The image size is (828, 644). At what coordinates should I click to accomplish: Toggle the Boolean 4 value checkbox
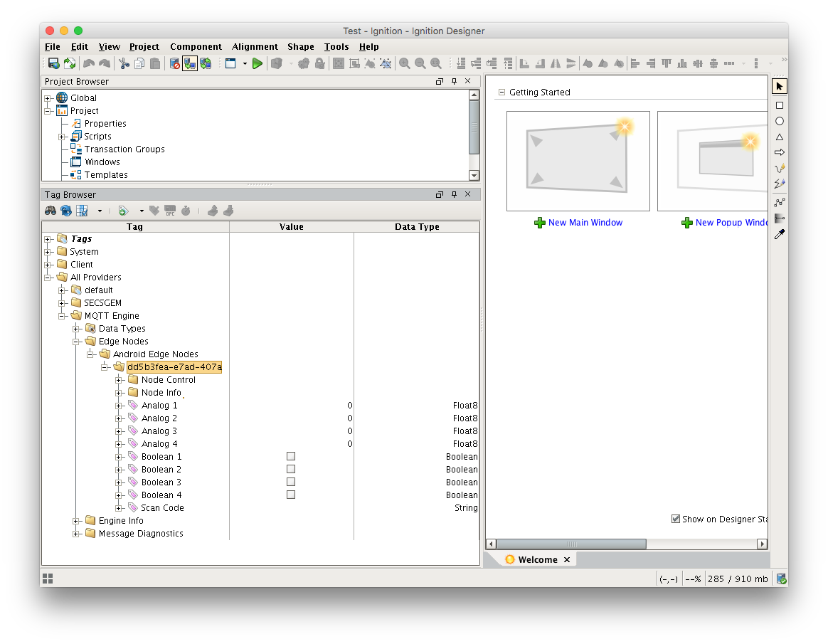pos(291,495)
